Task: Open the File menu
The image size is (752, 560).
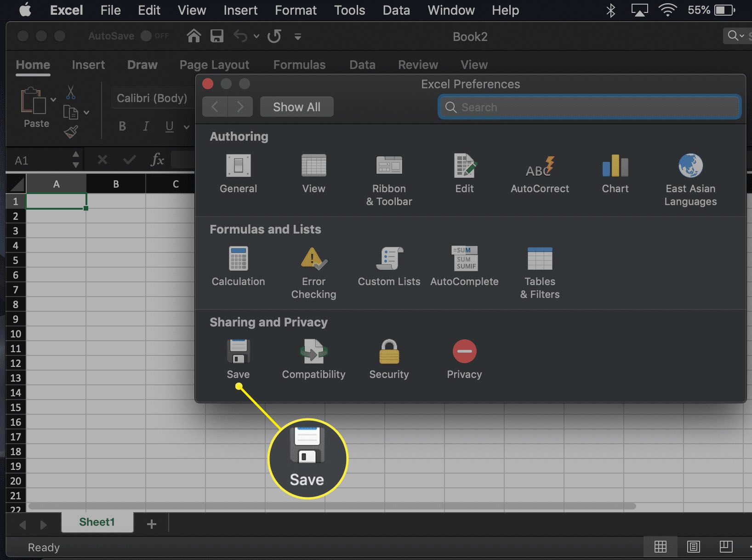Action: (110, 10)
